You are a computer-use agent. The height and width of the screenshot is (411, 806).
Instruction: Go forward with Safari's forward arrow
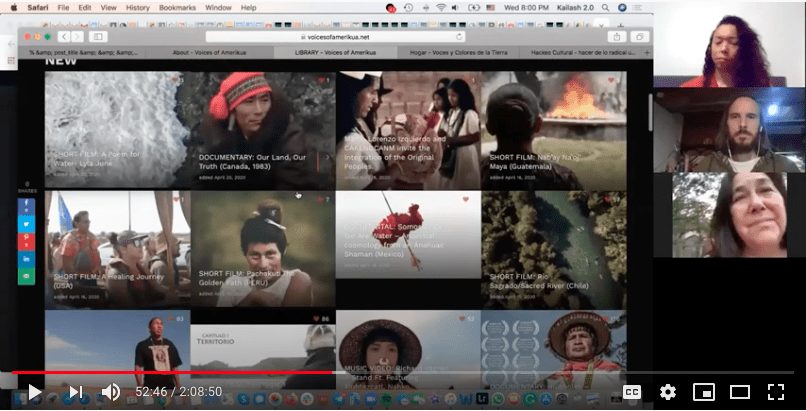coord(77,36)
